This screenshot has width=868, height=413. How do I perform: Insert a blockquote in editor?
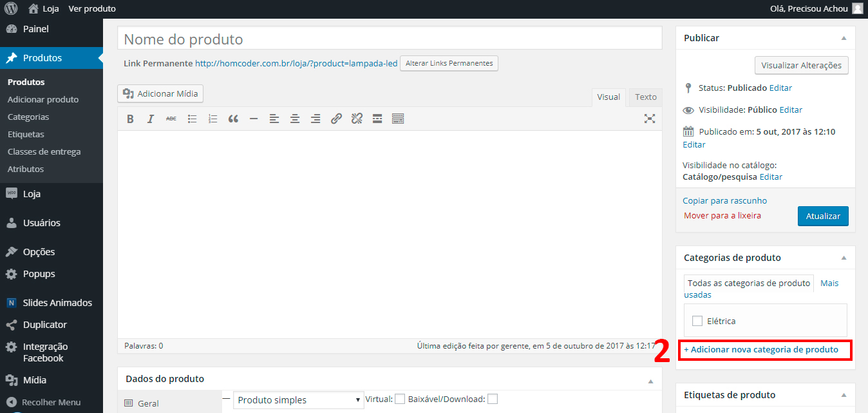(x=233, y=119)
